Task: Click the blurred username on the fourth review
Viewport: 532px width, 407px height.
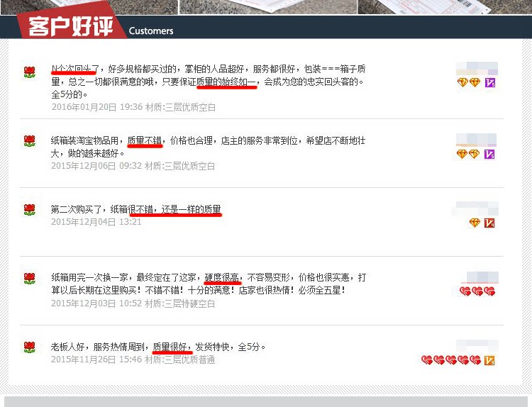Action: (480, 277)
